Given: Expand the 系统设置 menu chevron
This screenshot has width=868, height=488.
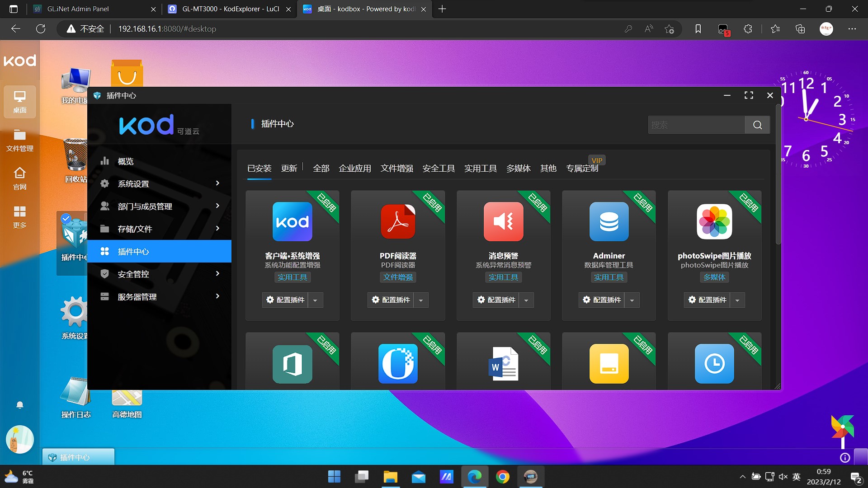Looking at the screenshot, I should tap(217, 183).
